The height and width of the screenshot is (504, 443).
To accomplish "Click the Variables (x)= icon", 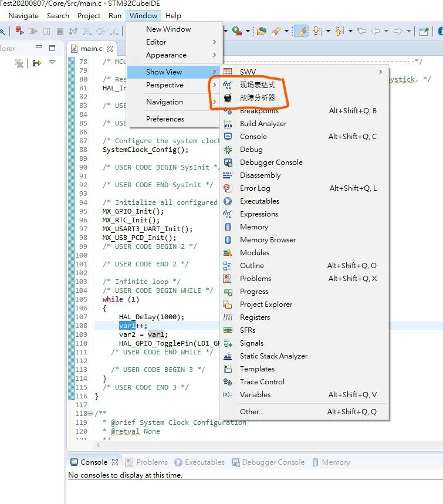I will click(228, 395).
